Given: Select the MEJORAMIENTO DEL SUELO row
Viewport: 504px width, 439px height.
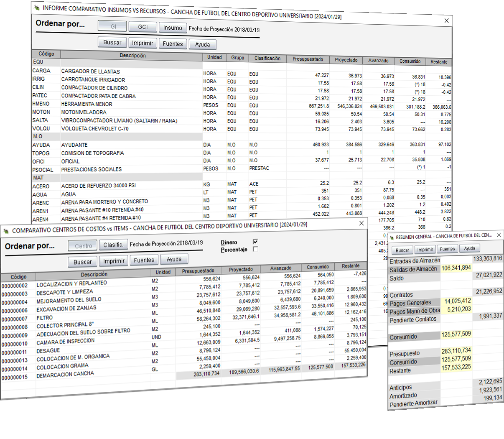Looking at the screenshot, I should 184,296.
